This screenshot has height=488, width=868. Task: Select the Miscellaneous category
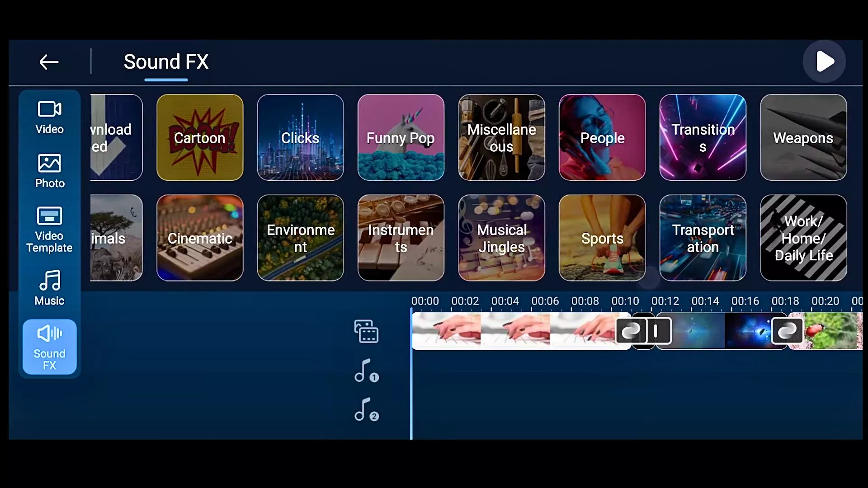coord(501,137)
